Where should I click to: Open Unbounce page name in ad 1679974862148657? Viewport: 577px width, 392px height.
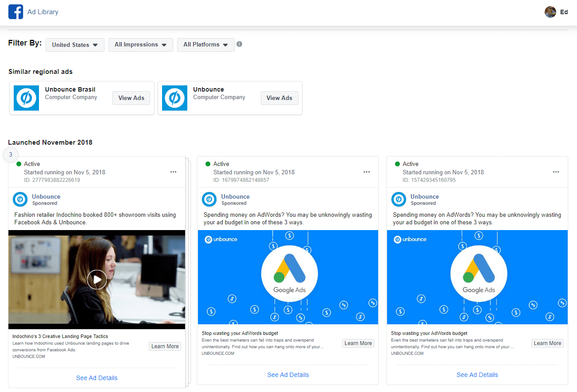click(x=236, y=196)
